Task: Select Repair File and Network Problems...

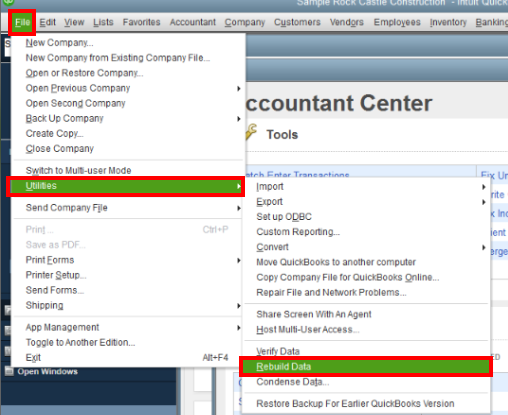Action: tap(366, 292)
